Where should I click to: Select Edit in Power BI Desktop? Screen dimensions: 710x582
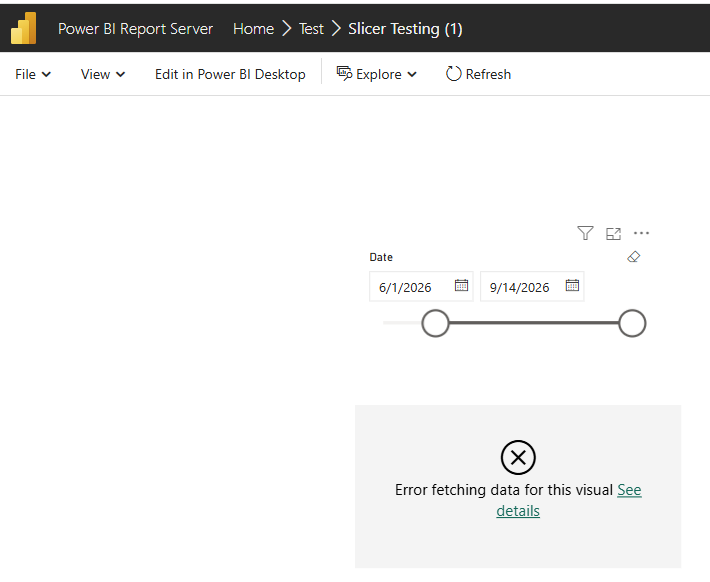(230, 74)
